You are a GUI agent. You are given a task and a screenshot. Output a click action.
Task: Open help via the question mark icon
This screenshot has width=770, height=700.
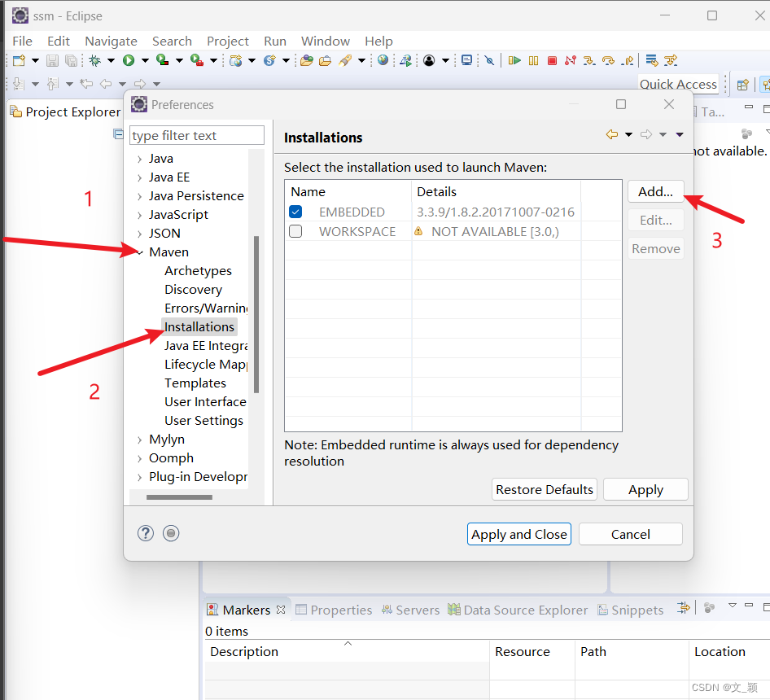[x=145, y=533]
